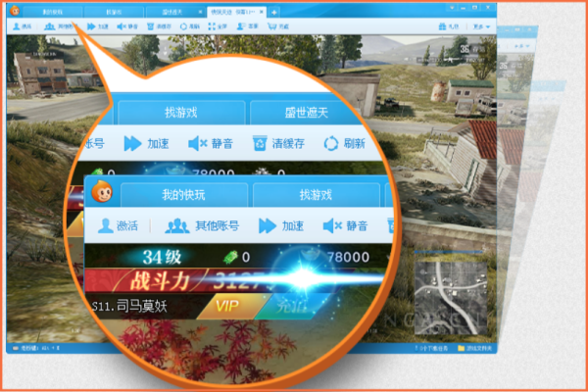Click the app logo in top-left title bar
This screenshot has width=588, height=392.
[15, 11]
